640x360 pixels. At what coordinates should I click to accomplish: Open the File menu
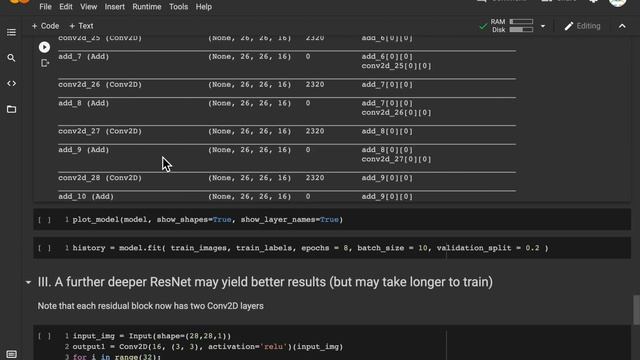(x=45, y=7)
